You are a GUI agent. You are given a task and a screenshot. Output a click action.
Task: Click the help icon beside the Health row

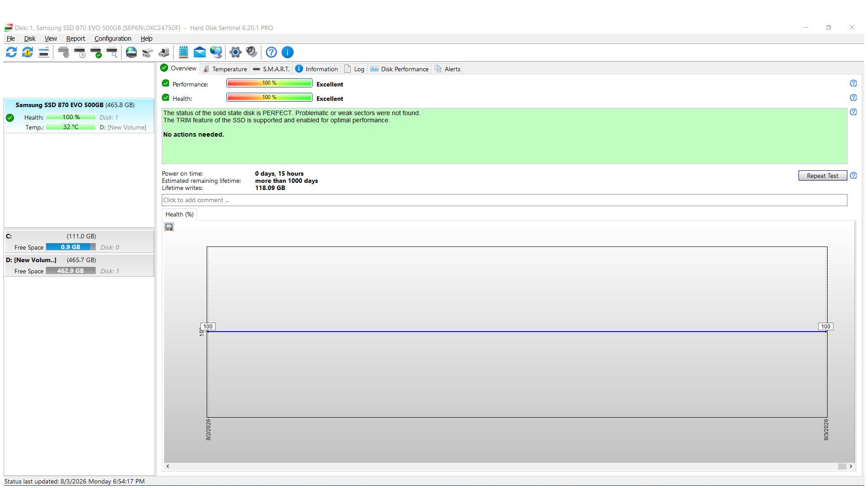tap(853, 98)
